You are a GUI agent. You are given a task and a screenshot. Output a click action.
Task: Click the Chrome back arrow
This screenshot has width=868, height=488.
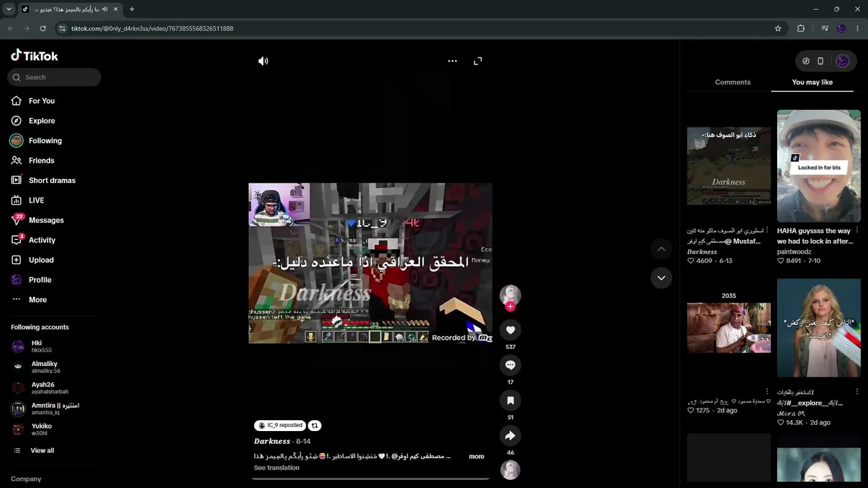click(10, 28)
